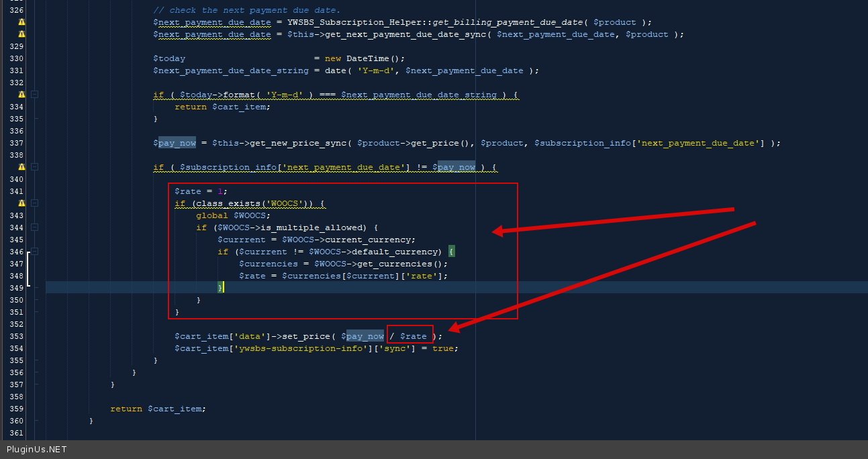Click the warning icon next to the $today->format if statement
868x459 pixels.
pyautogui.click(x=21, y=95)
